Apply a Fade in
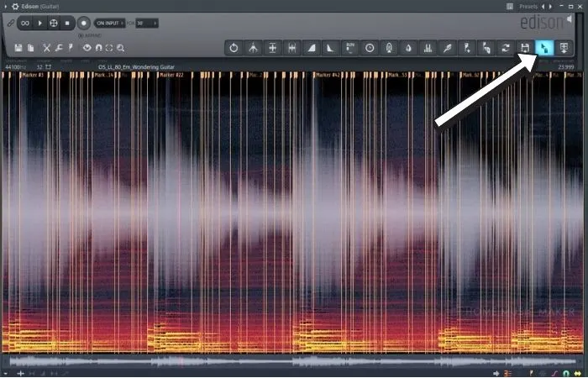 (x=312, y=48)
